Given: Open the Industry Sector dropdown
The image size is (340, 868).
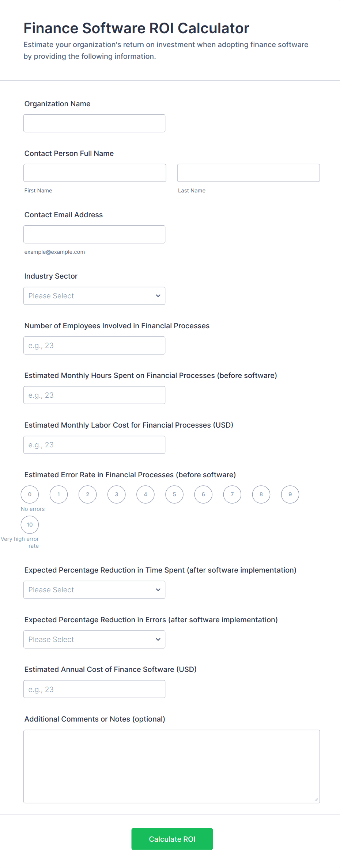Looking at the screenshot, I should (94, 296).
